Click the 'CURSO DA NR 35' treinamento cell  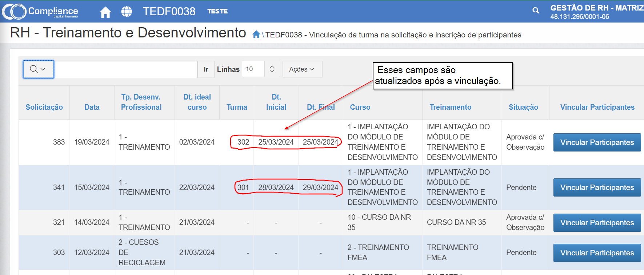click(x=456, y=222)
